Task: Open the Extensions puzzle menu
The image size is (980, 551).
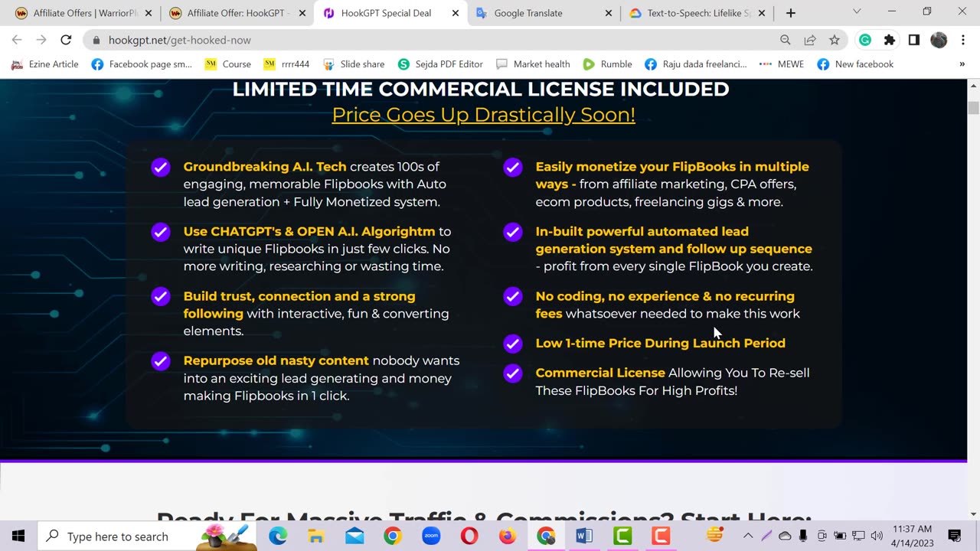Action: point(890,40)
